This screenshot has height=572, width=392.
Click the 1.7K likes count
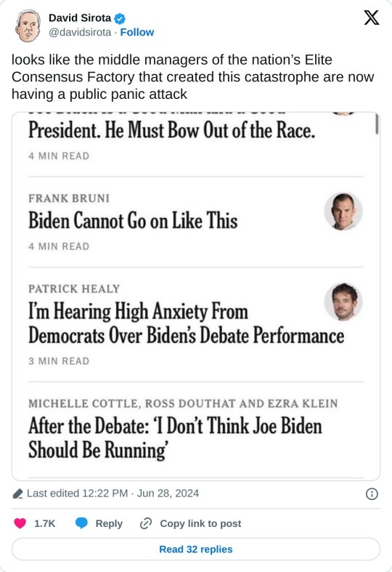click(44, 523)
